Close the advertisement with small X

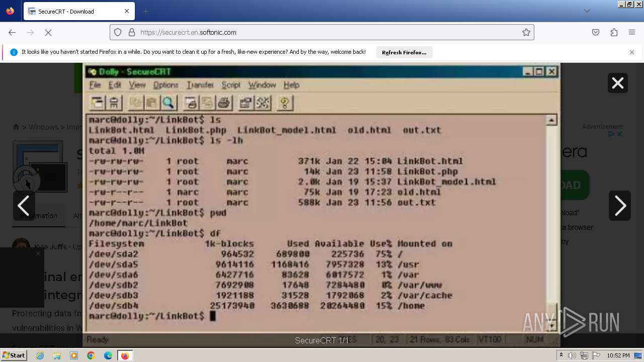point(620,134)
